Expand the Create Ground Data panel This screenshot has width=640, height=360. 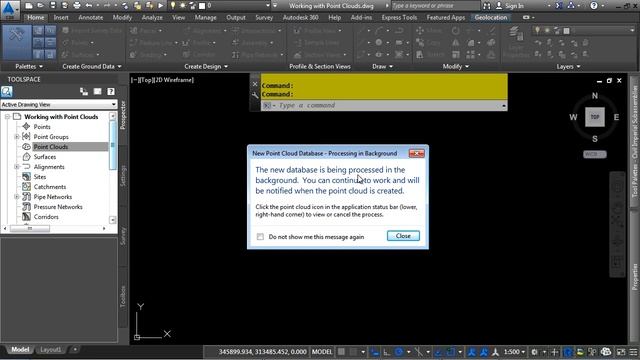pos(92,67)
